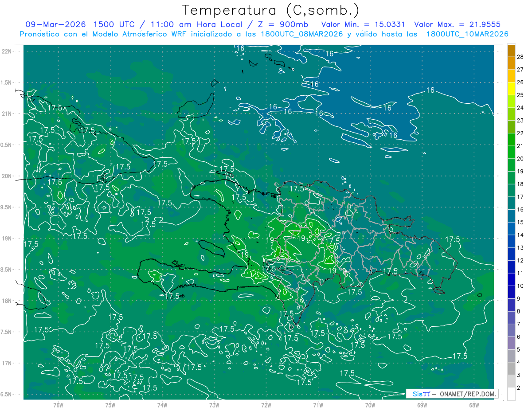Click the 72W longitude axis label
Image resolution: width=532 pixels, height=411 pixels.
(x=266, y=405)
